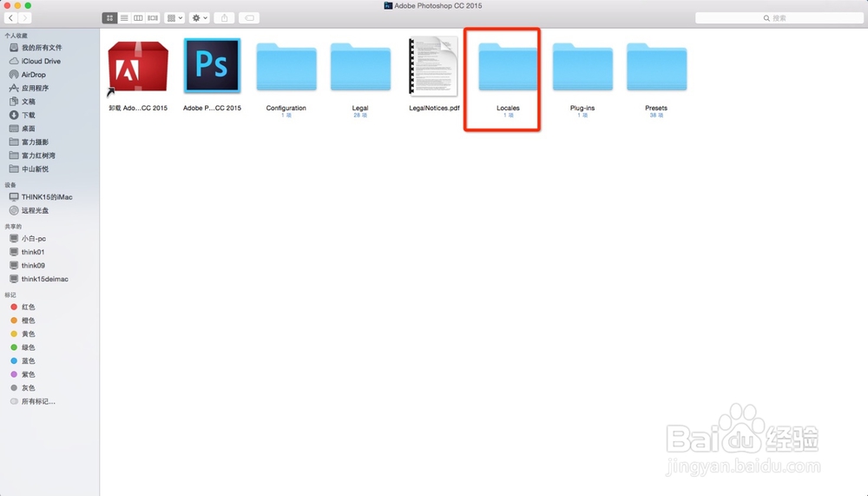Click the window title proxy folder icon
868x496 pixels.
pos(388,5)
